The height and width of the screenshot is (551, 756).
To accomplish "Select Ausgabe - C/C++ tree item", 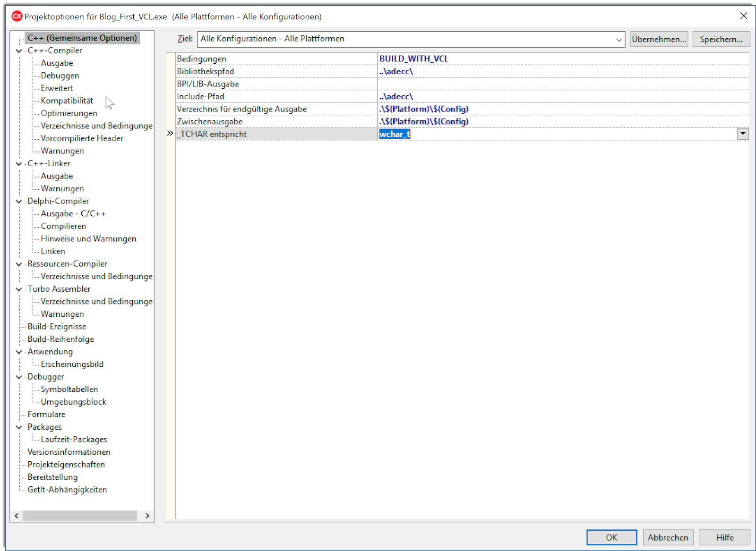I will pyautogui.click(x=73, y=214).
